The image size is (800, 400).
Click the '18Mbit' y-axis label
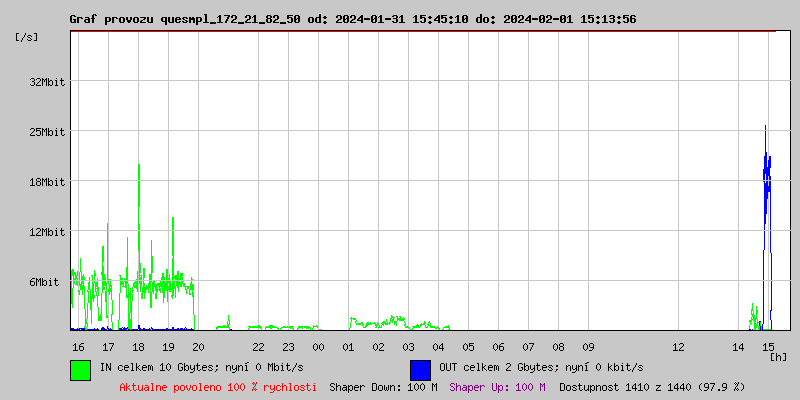pos(47,182)
